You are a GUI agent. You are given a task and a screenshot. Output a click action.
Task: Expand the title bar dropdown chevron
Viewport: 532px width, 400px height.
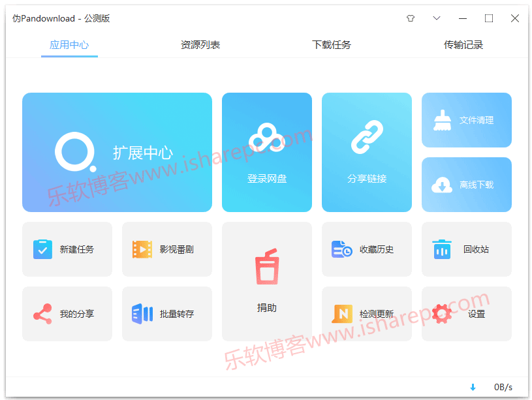point(437,18)
